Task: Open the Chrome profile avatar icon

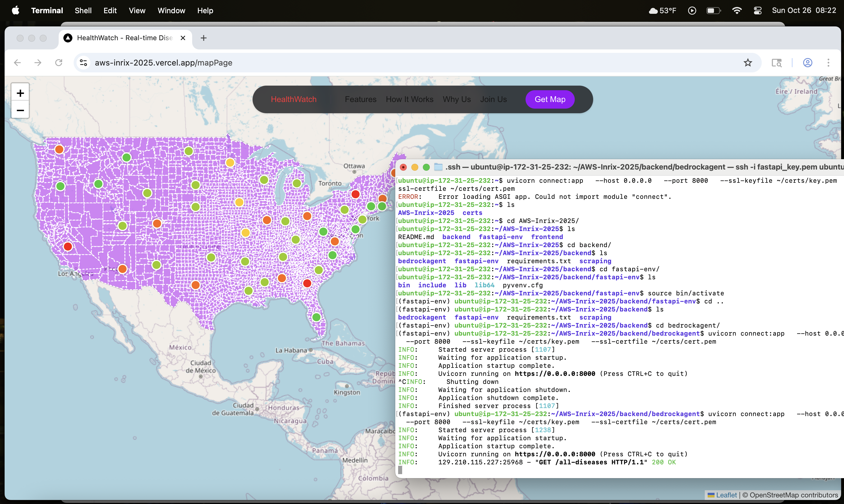Action: [808, 63]
